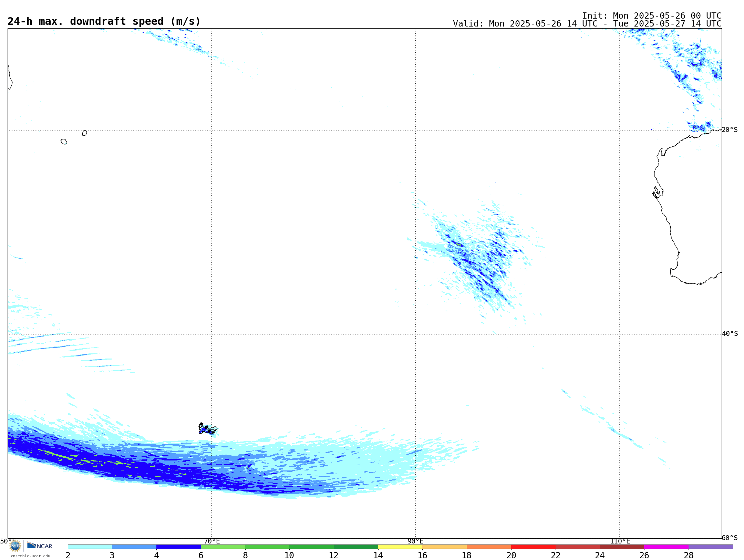
Task: Select the magenta 26–28 m/s swatch
Action: (x=666, y=547)
